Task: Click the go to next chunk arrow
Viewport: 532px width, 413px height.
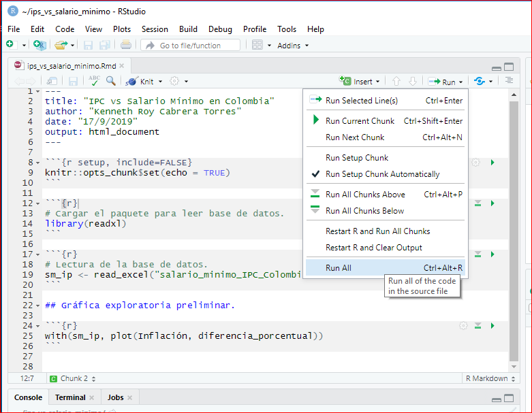Action: pyautogui.click(x=413, y=82)
